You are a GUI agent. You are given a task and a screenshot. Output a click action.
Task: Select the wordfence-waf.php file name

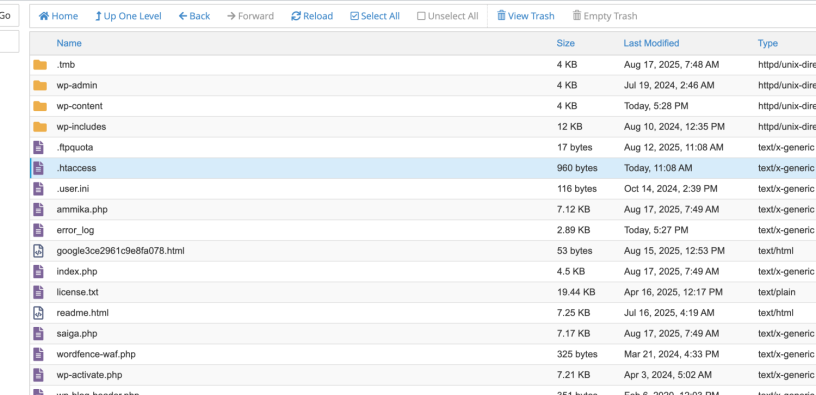(x=96, y=354)
